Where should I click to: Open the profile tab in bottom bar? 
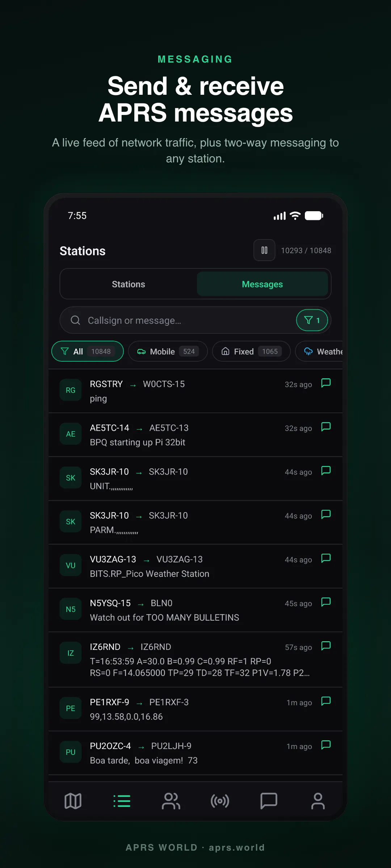pos(318,801)
